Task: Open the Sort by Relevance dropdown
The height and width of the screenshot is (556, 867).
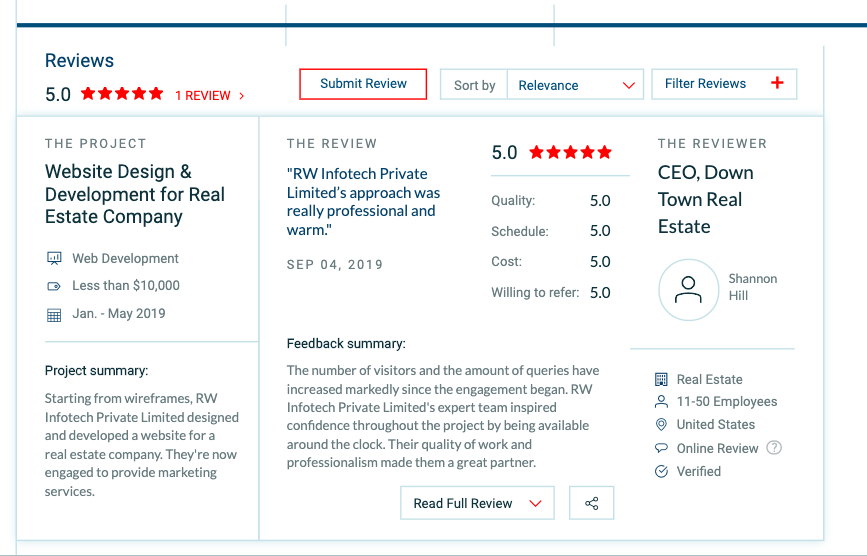Action: point(575,85)
